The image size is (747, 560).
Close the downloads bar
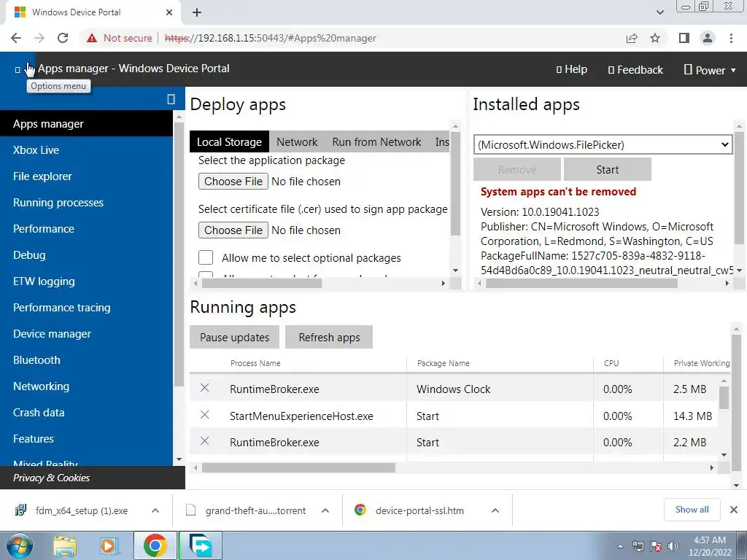(734, 510)
